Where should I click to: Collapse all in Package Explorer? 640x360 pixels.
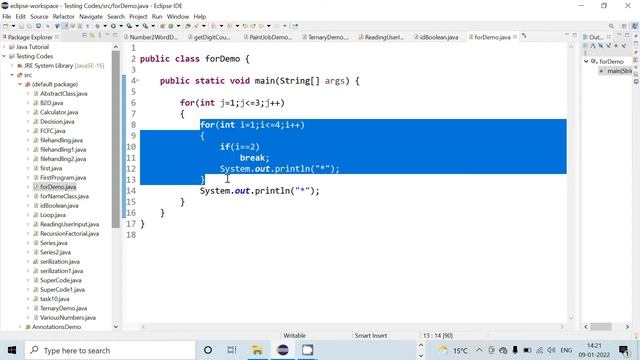[84, 36]
